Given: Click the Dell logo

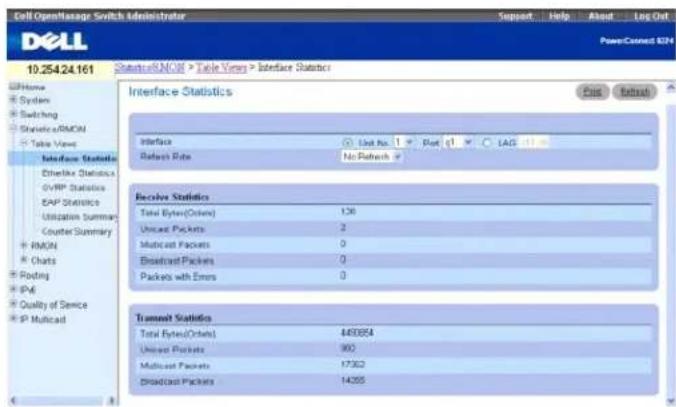Looking at the screenshot, I should coord(54,42).
